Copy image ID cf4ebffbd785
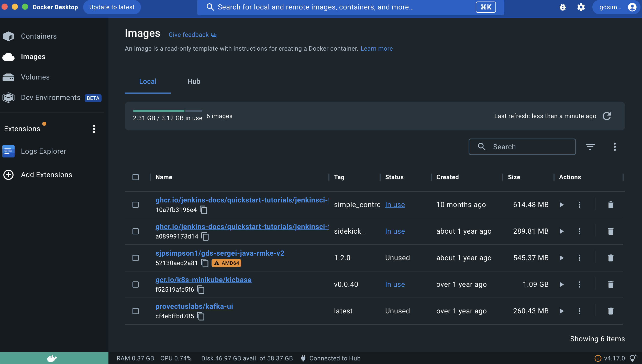The width and height of the screenshot is (642, 364). pos(201,316)
